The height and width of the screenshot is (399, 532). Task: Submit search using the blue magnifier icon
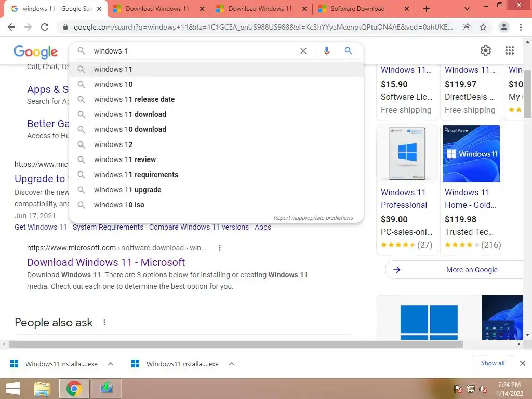point(348,51)
